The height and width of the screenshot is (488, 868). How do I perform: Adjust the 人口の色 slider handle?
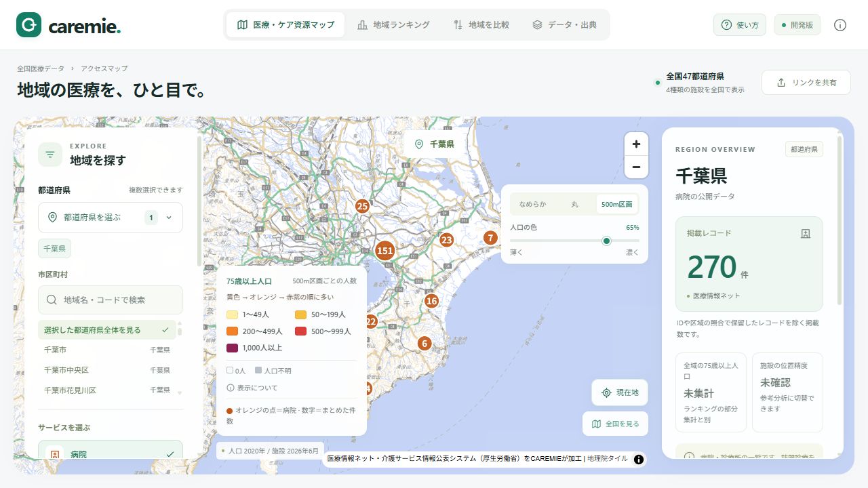coord(606,241)
